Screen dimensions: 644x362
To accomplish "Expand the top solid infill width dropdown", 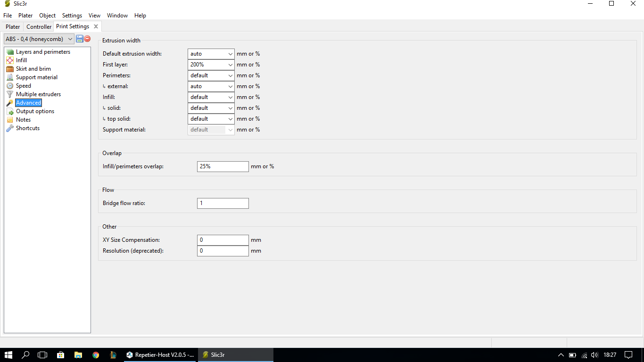I will click(230, 119).
